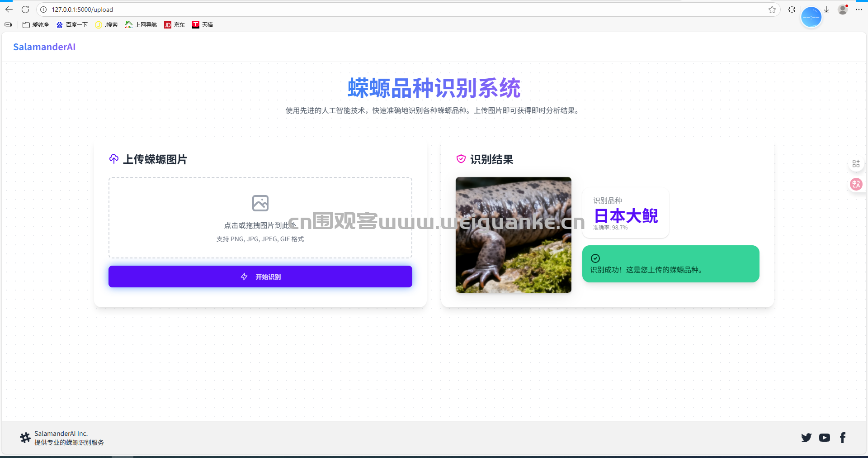Click the browser profile avatar

click(843, 10)
